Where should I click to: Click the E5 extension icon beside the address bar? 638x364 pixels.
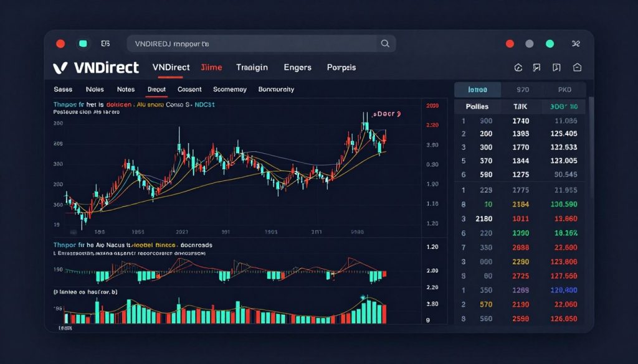pos(105,44)
